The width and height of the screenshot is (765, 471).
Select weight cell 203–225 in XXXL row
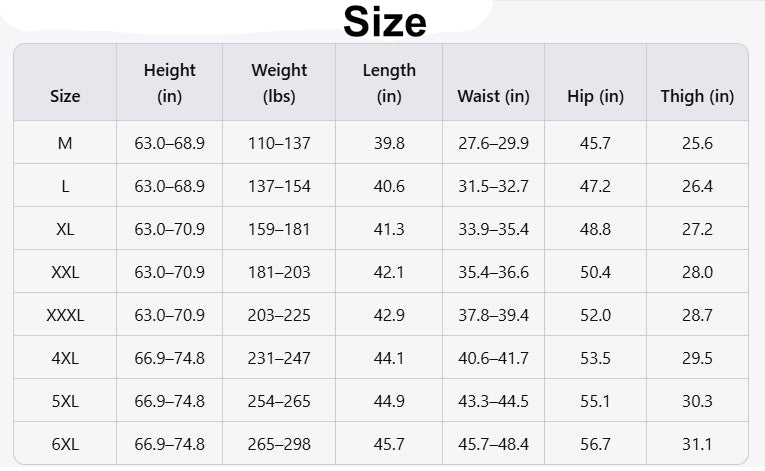(279, 315)
